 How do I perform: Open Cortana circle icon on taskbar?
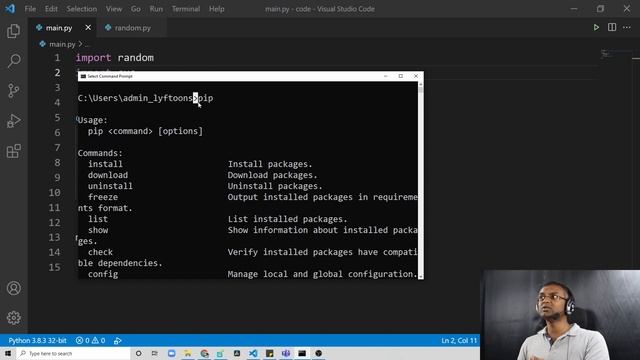[x=138, y=353]
